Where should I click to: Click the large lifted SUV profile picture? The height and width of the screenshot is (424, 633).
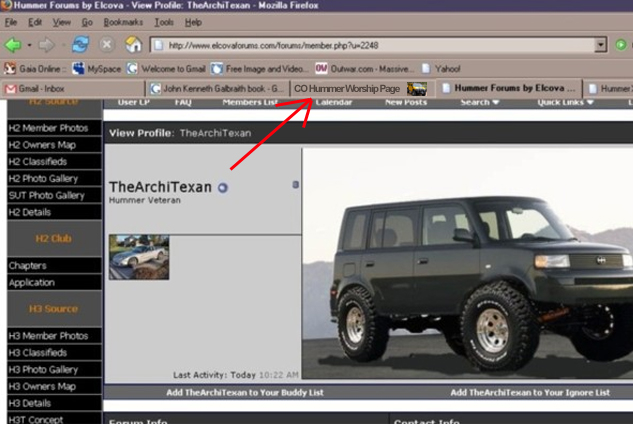click(467, 263)
